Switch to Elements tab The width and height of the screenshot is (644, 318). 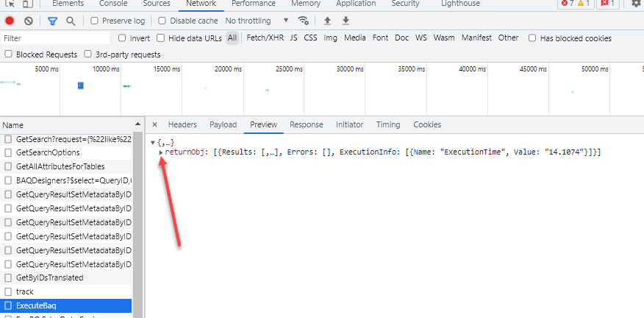tap(68, 4)
